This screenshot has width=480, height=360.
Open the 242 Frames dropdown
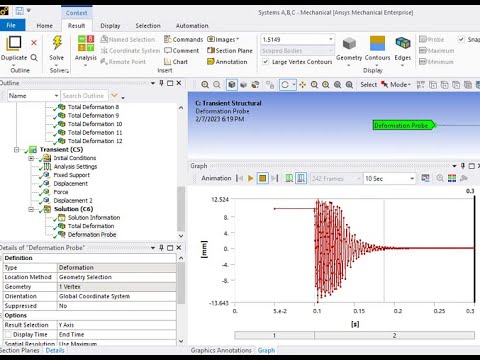click(x=359, y=179)
